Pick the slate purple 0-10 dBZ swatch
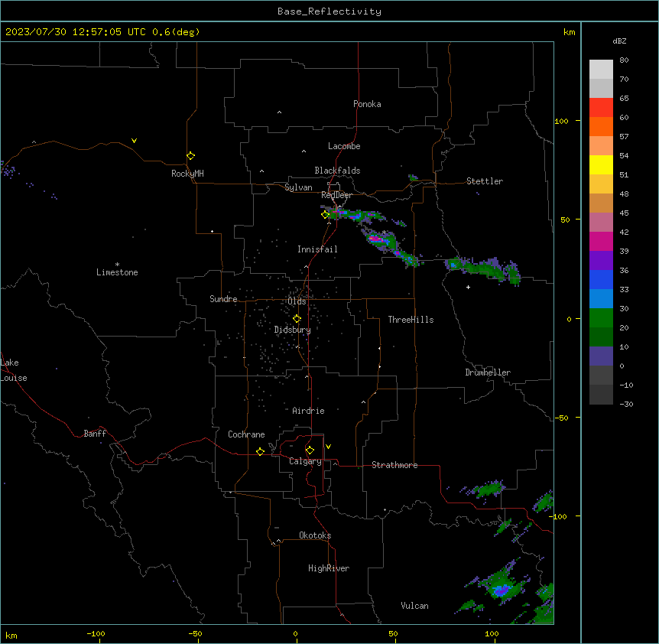 click(x=601, y=356)
